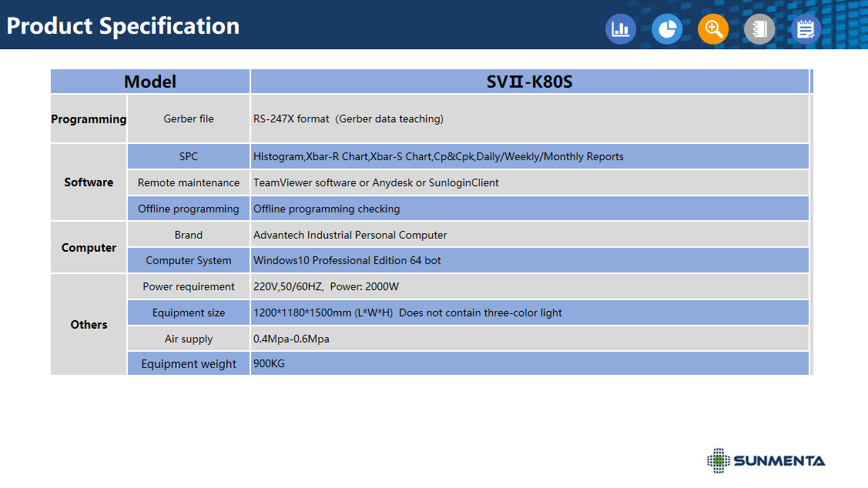Select "220V,50/60HZ, Power: 2000W" value
The image size is (868, 488).
point(326,286)
